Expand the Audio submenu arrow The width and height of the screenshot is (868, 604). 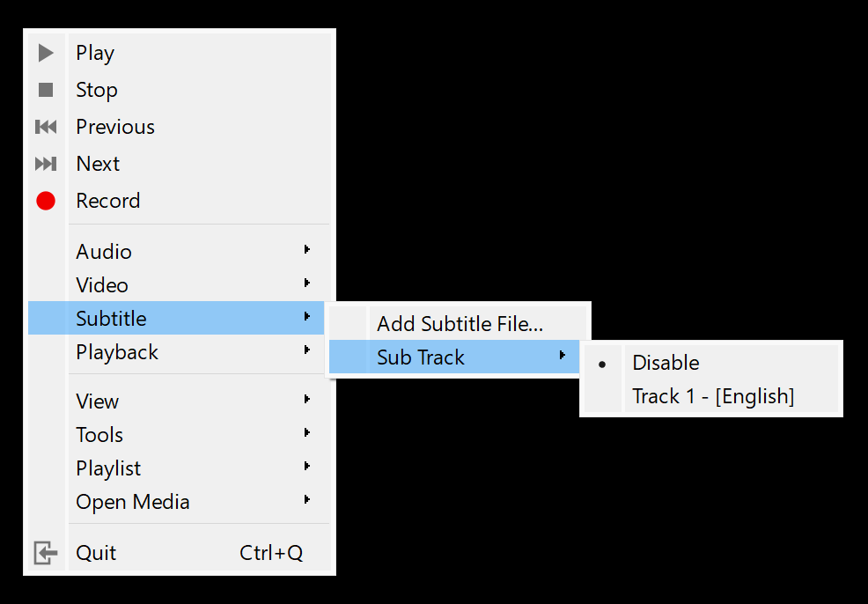pyautogui.click(x=306, y=250)
